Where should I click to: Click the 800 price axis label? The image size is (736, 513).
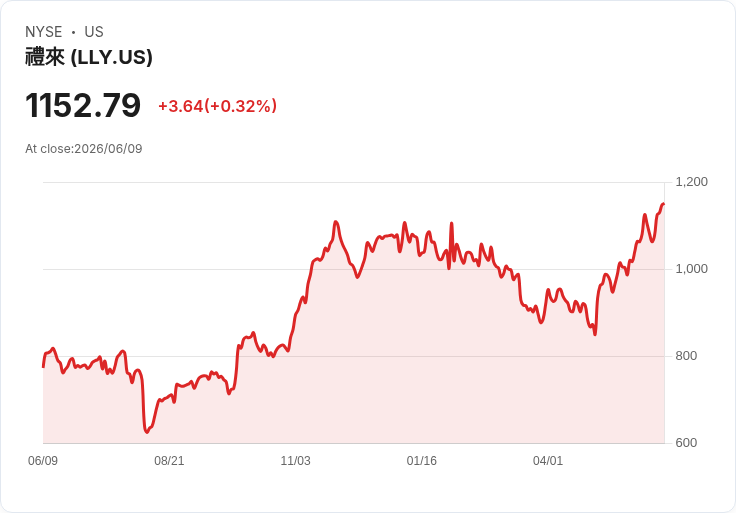(686, 356)
